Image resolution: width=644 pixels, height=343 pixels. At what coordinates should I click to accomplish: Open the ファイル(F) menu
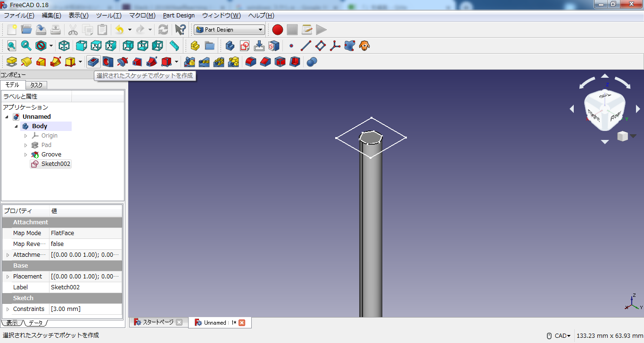pos(19,16)
